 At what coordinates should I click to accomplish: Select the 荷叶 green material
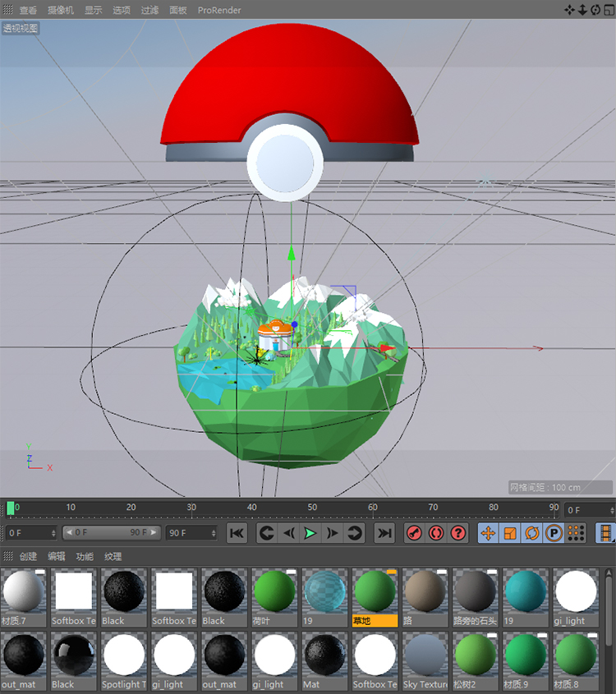tap(274, 598)
